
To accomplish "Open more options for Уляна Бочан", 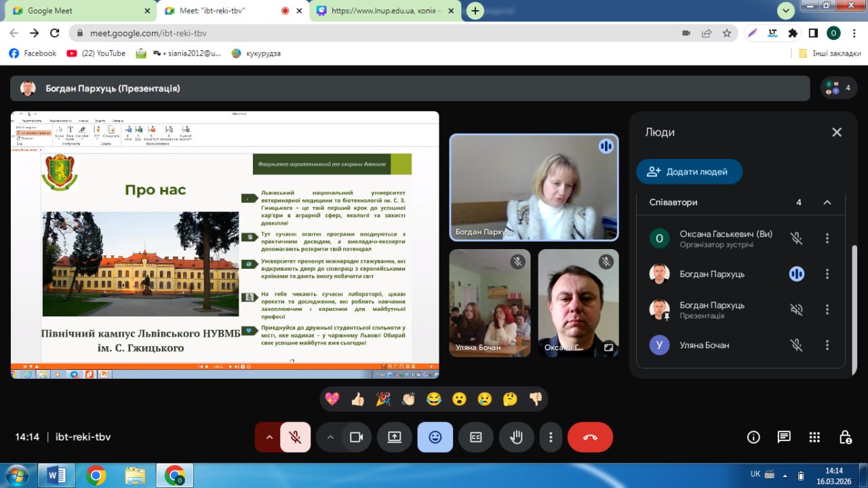I will click(x=827, y=345).
